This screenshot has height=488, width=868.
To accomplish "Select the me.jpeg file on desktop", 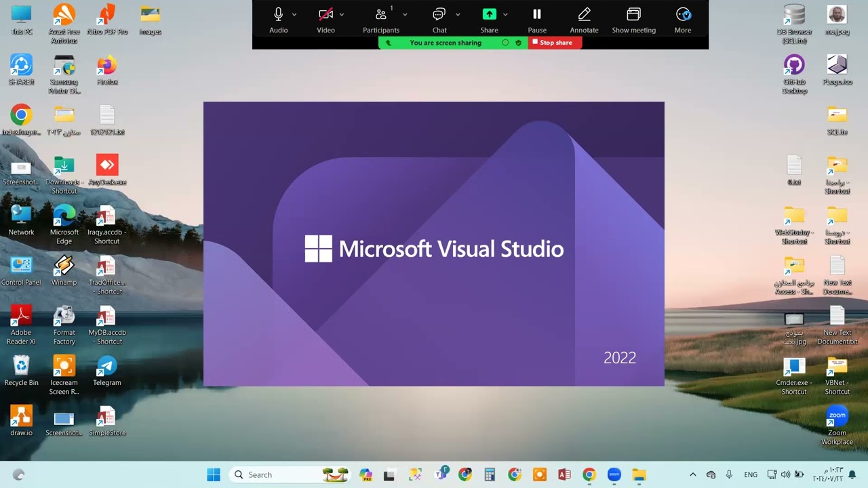I will (837, 20).
